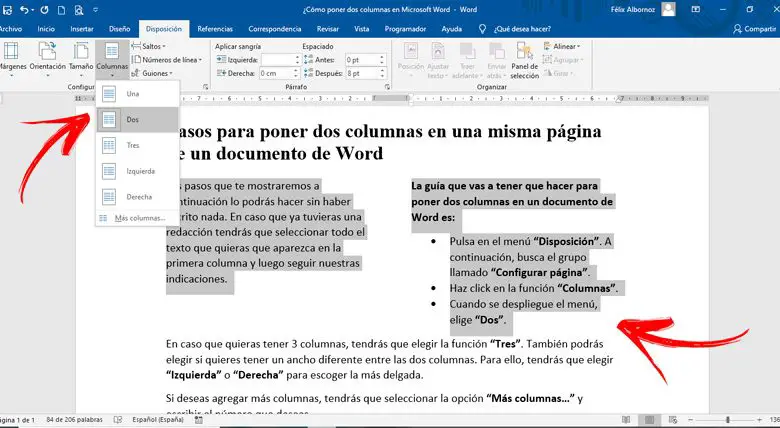Choose the Tres three-column layout
The width and height of the screenshot is (780, 428).
(137, 145)
